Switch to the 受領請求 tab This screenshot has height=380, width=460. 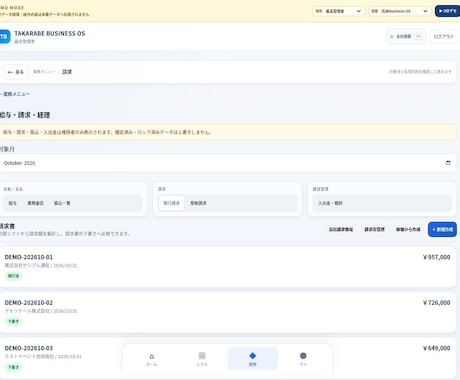tap(198, 203)
